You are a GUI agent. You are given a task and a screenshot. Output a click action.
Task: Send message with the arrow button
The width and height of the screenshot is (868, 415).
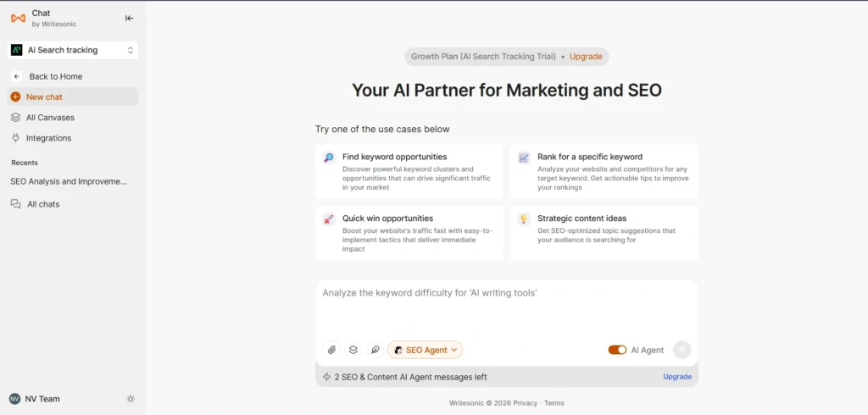point(682,350)
